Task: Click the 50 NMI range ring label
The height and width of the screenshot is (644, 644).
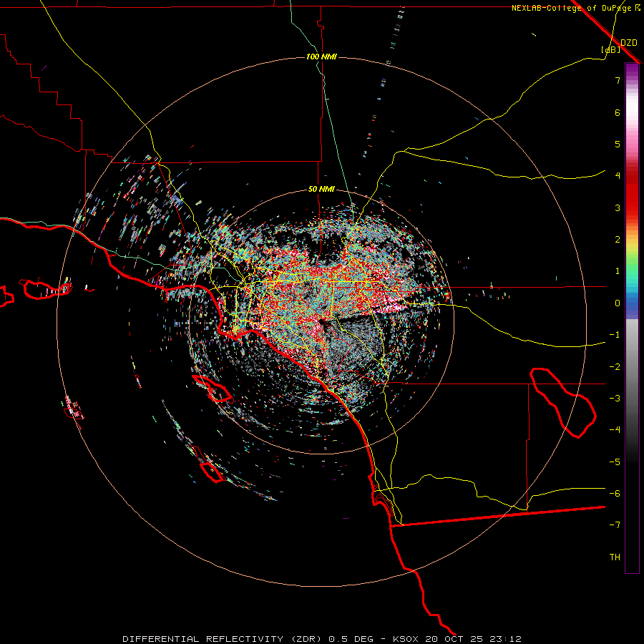Action: click(321, 189)
